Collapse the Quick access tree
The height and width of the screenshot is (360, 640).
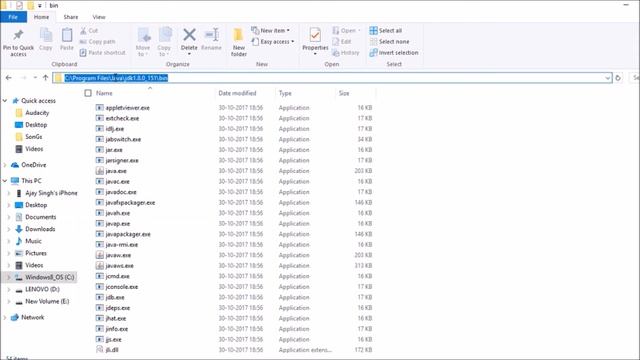point(5,100)
